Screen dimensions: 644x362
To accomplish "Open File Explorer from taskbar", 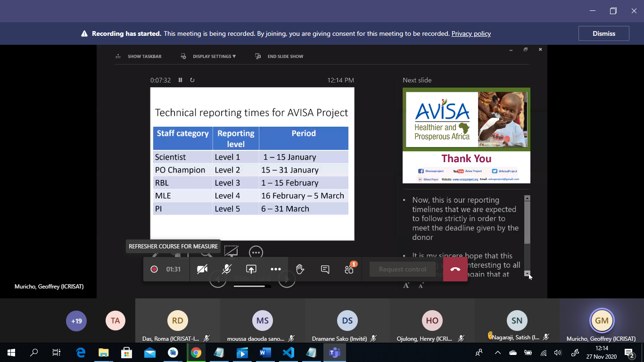I will click(103, 352).
